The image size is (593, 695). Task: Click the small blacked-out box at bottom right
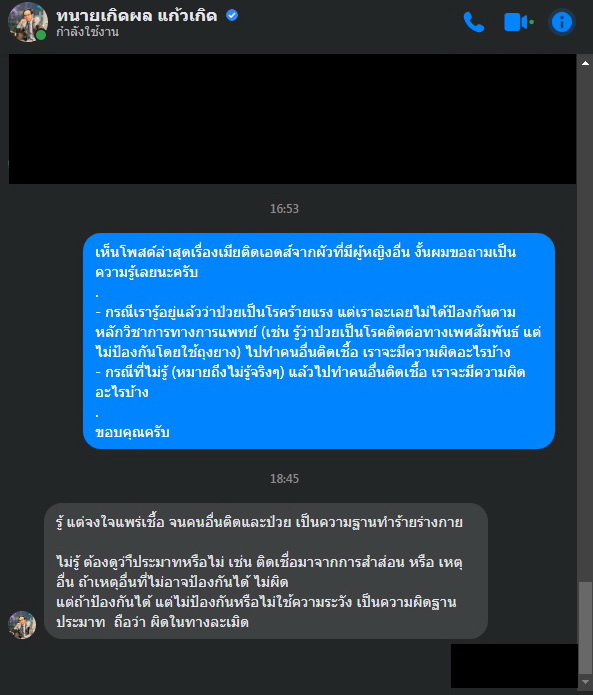click(514, 666)
